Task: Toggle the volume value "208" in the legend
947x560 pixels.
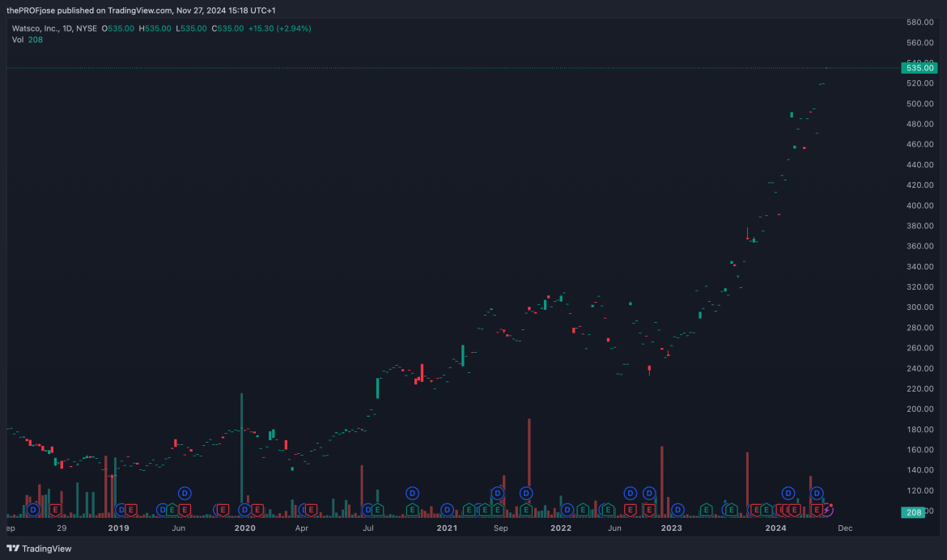Action: 35,39
